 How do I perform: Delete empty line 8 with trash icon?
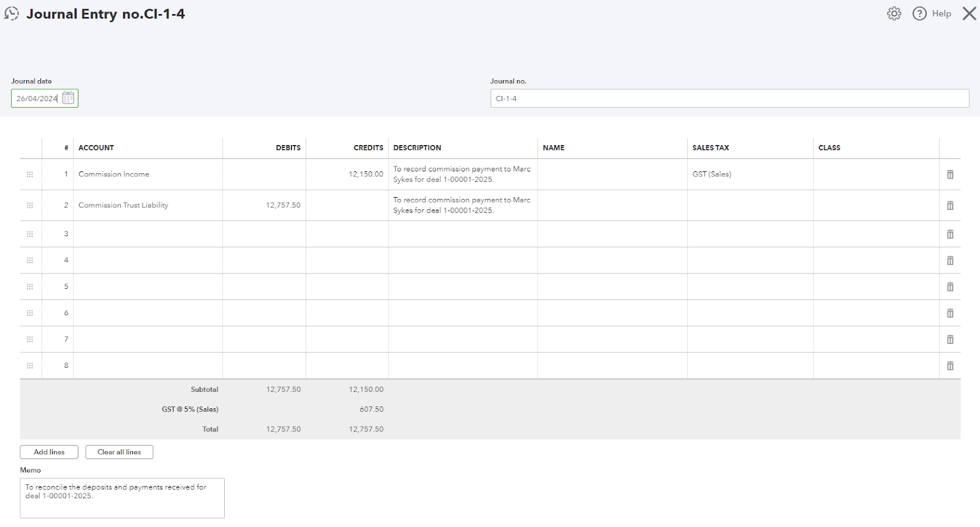(950, 366)
